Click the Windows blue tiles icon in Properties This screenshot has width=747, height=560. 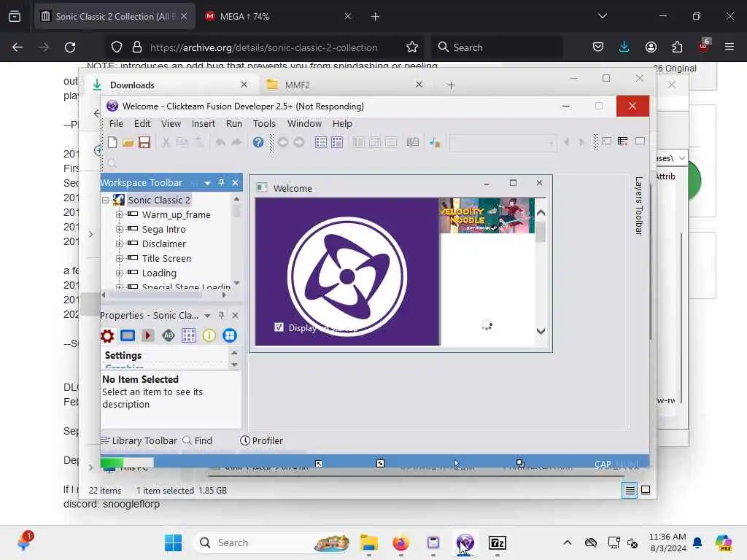[230, 335]
